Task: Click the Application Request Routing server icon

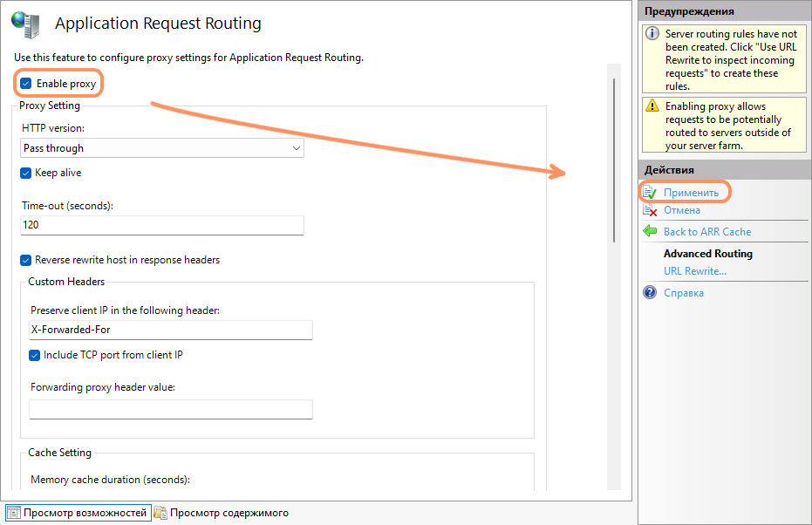Action: [x=26, y=25]
